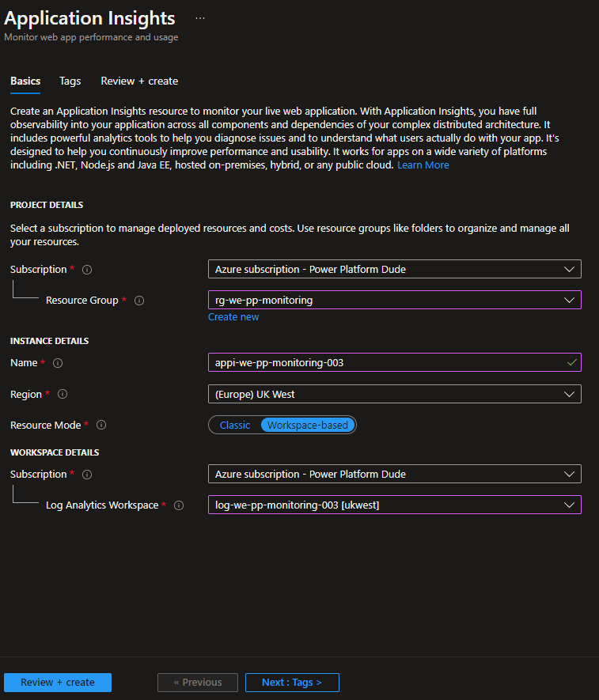This screenshot has width=599, height=700.
Task: Click info icon beside Region label
Action: tap(63, 394)
